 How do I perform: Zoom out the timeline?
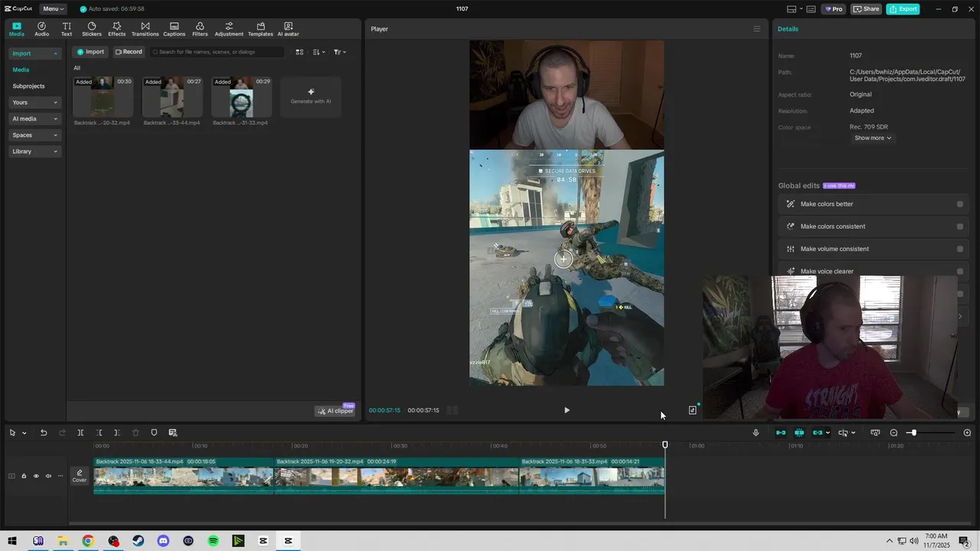(893, 432)
